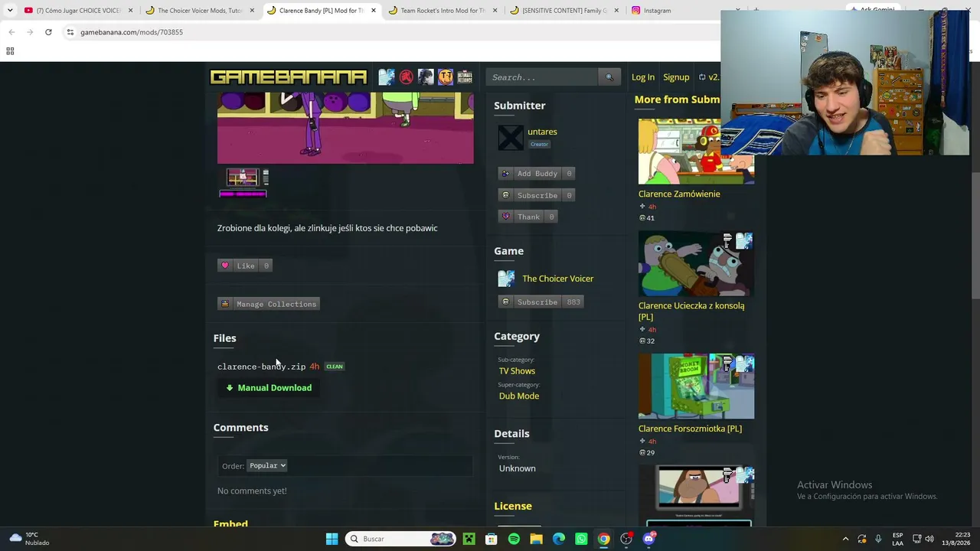Open Discord from the taskbar
This screenshot has width=980, height=551.
[649, 539]
